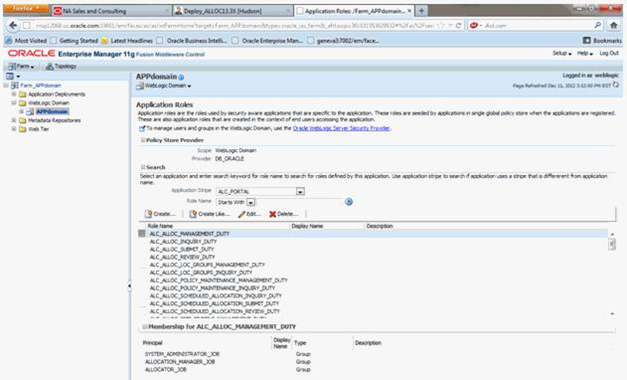Open the Help menu
The image size is (627, 380).
585,53
